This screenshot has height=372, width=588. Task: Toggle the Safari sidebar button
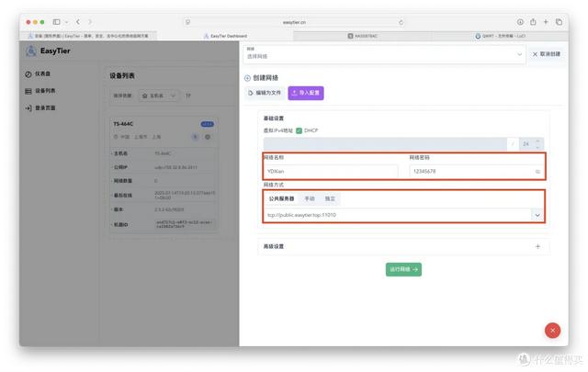[x=56, y=22]
